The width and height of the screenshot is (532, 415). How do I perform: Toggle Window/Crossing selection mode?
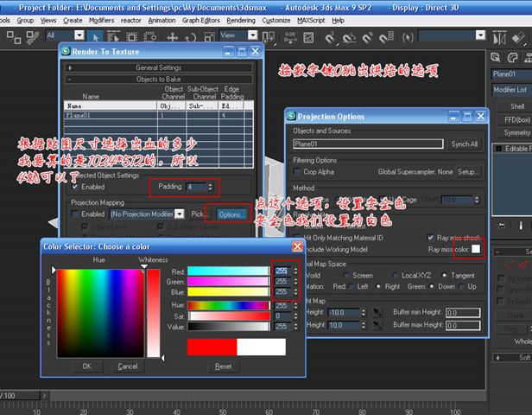tap(149, 36)
